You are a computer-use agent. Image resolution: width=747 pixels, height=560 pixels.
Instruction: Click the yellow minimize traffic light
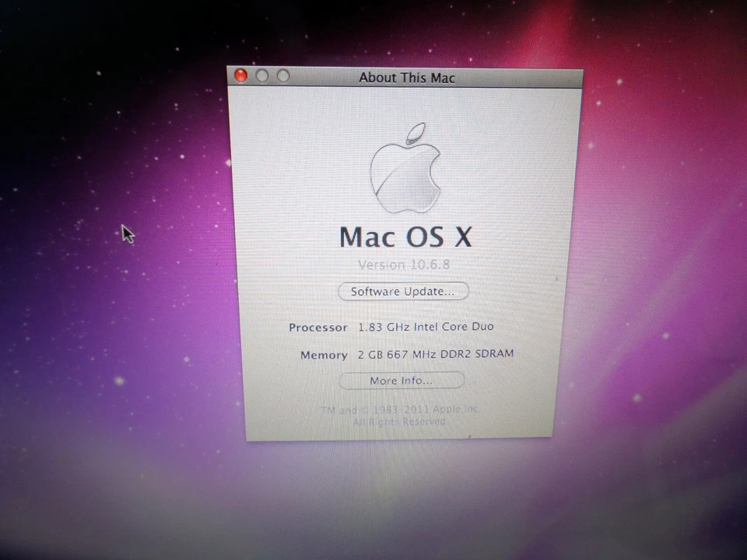click(262, 75)
